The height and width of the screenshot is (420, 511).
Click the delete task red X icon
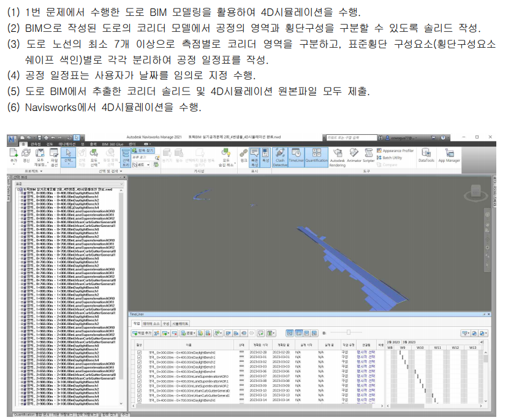click(175, 333)
